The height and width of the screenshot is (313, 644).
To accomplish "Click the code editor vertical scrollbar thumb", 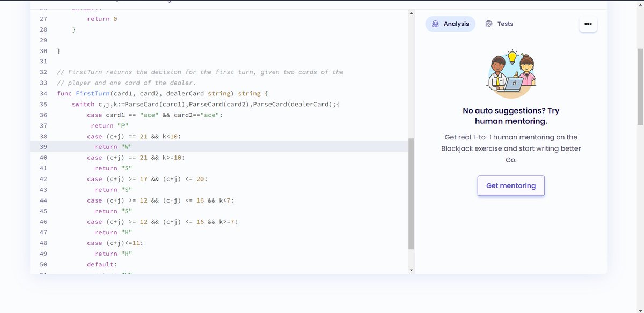I will tap(412, 193).
